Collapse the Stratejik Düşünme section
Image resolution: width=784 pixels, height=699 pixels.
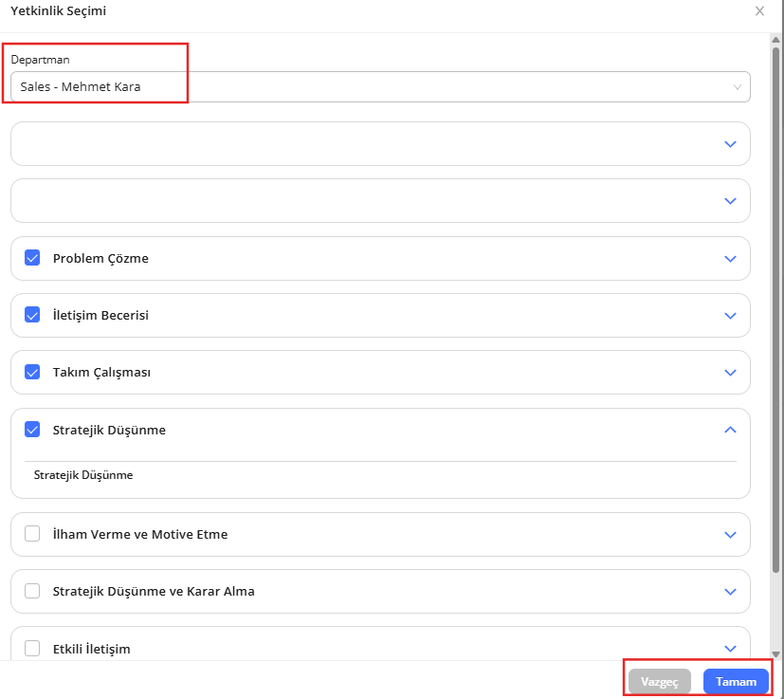coord(730,430)
